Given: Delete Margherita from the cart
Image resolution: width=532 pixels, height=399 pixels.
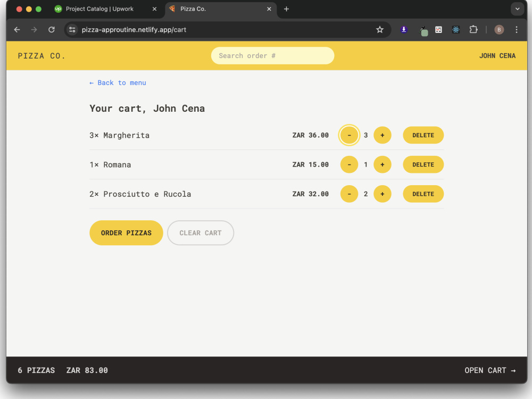Looking at the screenshot, I should [423, 135].
